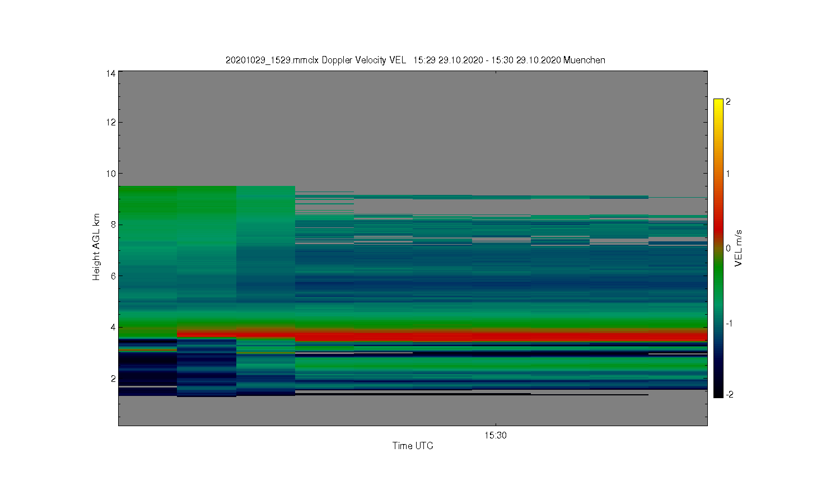This screenshot has height=504, width=840.
Task: Click the gray no-data area above 10 km
Action: (x=413, y=123)
